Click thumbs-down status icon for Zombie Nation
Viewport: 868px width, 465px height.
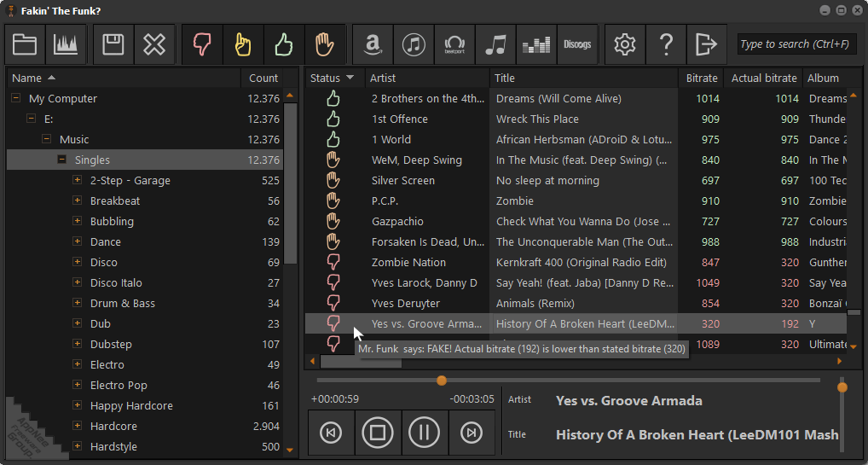(333, 263)
